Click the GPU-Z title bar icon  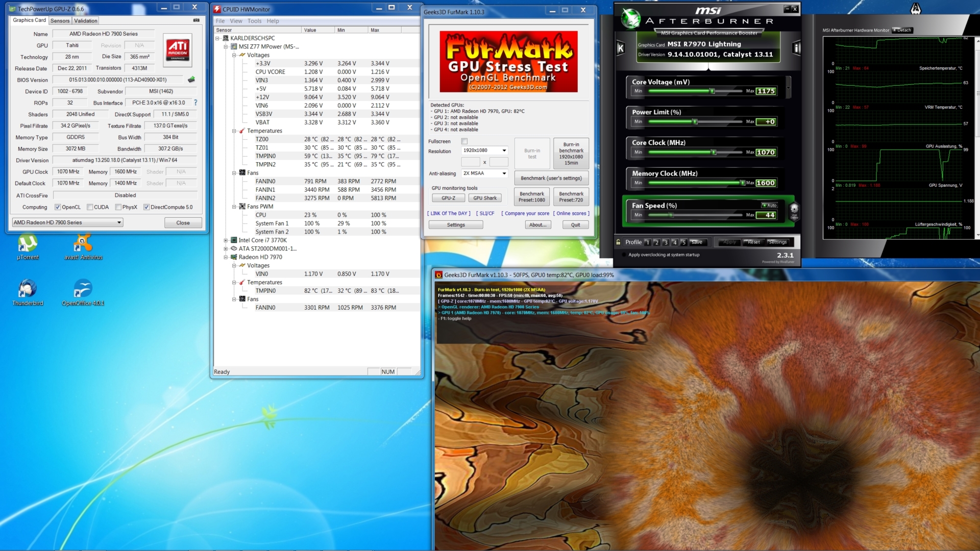13,9
